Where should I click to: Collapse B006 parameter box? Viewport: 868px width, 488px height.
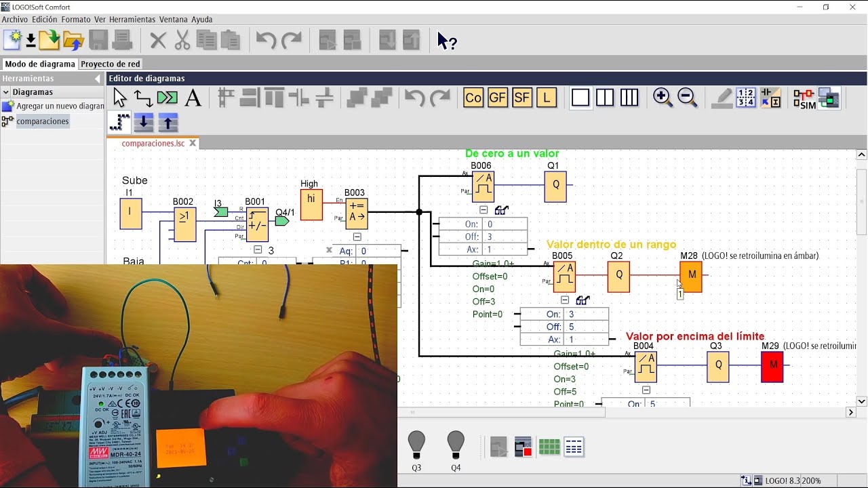(484, 209)
